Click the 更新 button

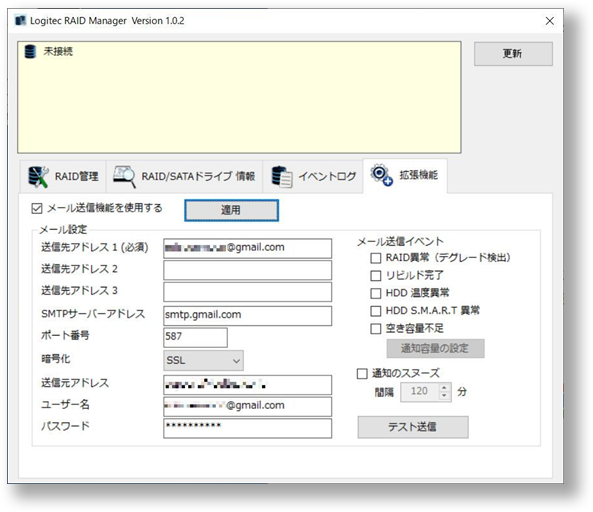tap(513, 54)
